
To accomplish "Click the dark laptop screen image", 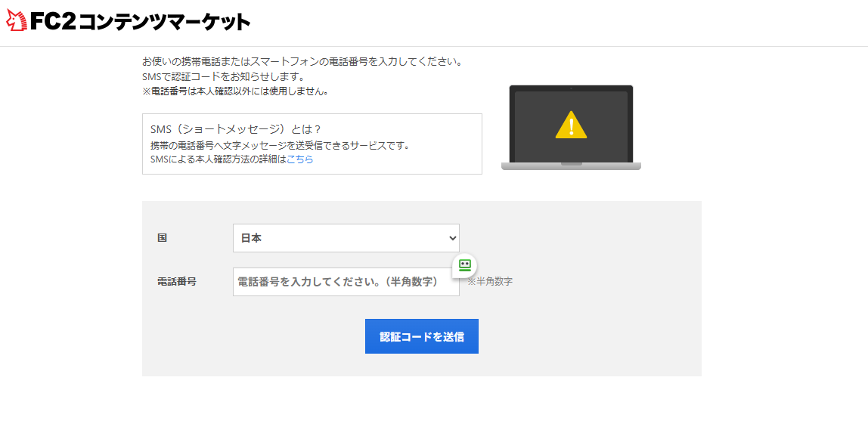I will [529, 113].
